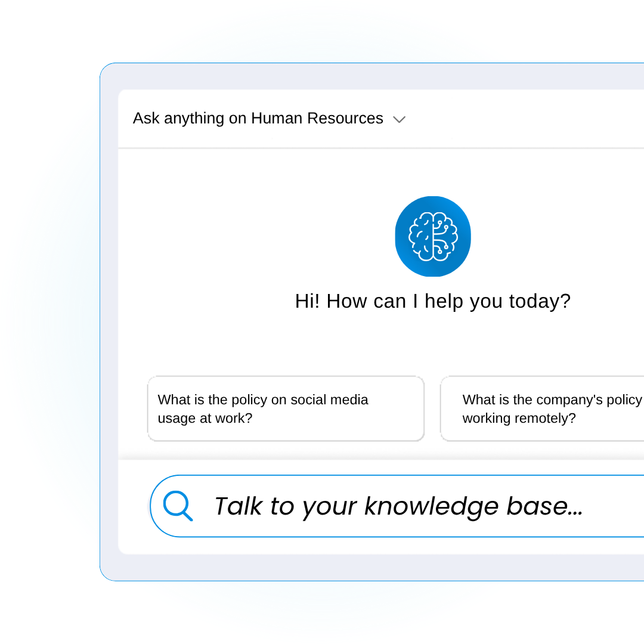Choose the working remotely policy suggestion
The height and width of the screenshot is (644, 644).
coord(542,408)
